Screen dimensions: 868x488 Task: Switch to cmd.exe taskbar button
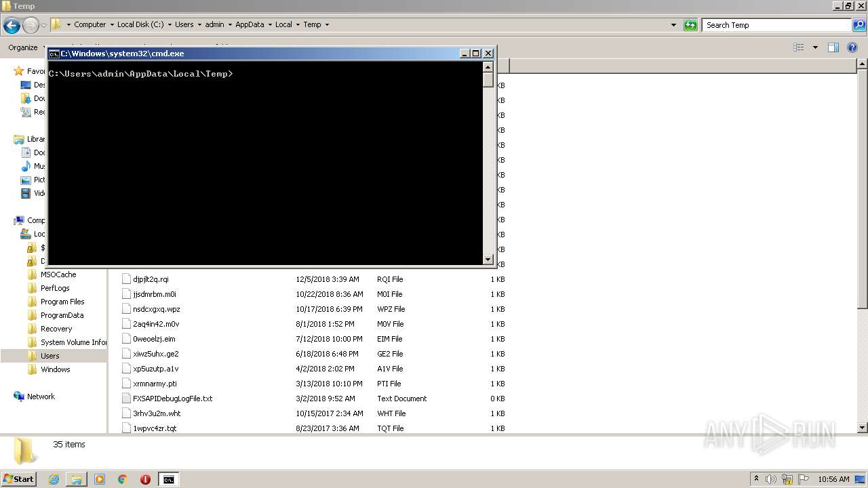(168, 479)
